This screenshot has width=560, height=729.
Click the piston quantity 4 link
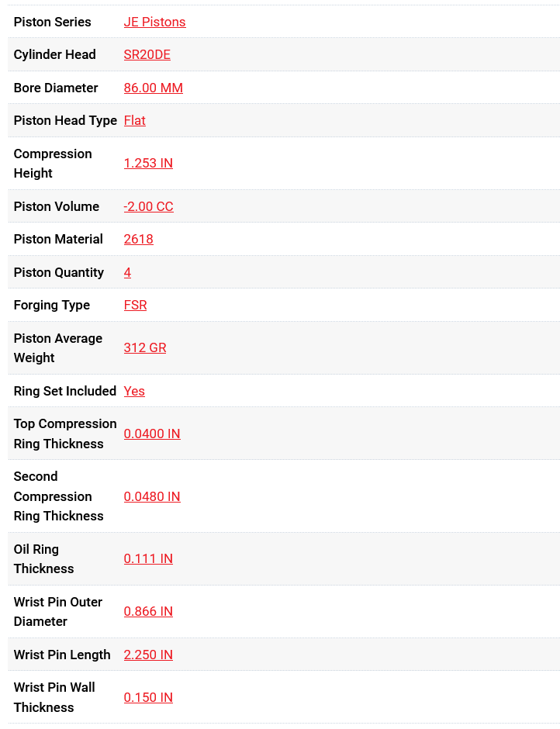(127, 272)
